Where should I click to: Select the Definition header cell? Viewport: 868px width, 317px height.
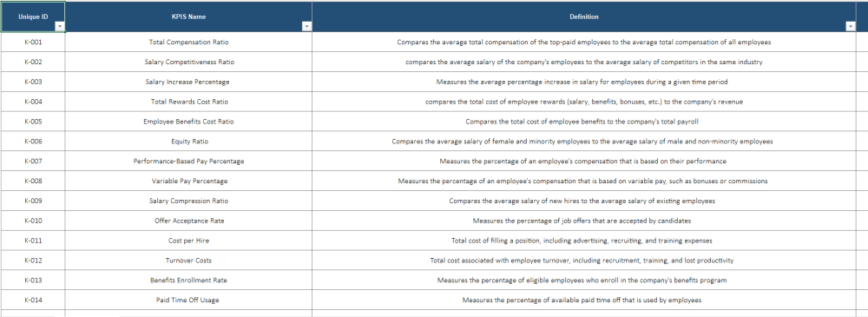point(584,17)
